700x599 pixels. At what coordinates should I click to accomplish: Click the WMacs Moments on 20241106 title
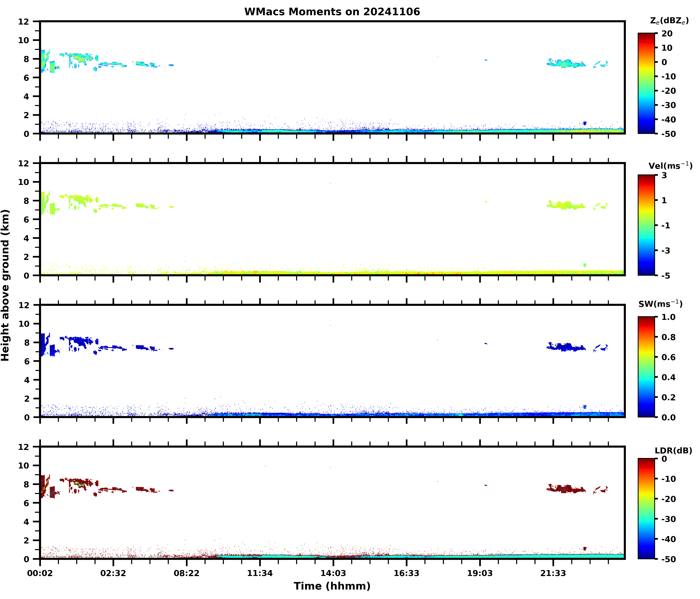click(x=332, y=12)
